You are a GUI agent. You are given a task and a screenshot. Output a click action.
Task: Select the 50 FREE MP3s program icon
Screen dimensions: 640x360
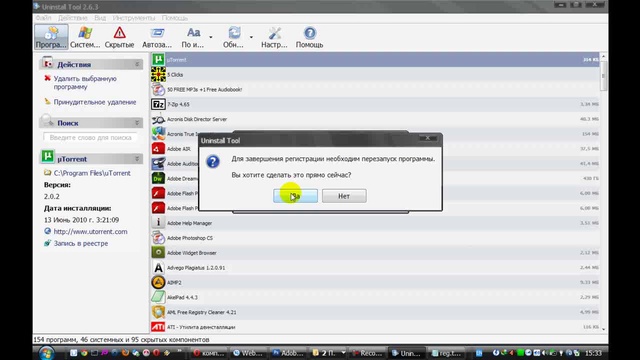coord(158,89)
